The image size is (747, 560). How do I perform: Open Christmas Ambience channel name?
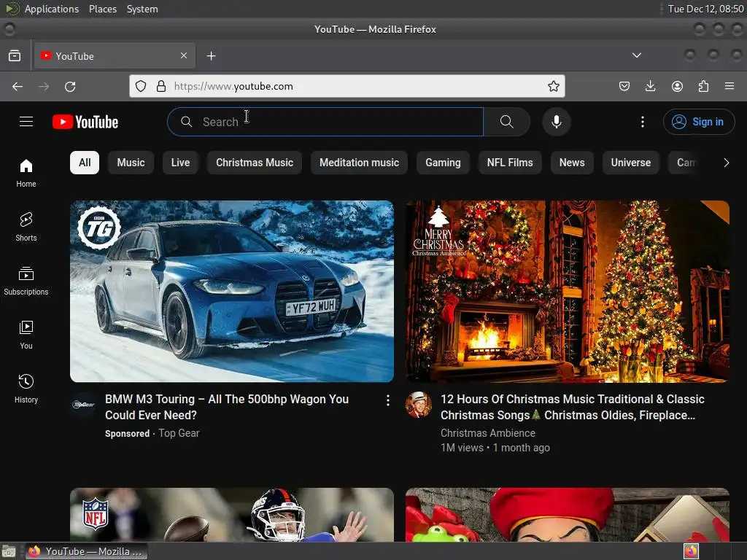click(488, 433)
